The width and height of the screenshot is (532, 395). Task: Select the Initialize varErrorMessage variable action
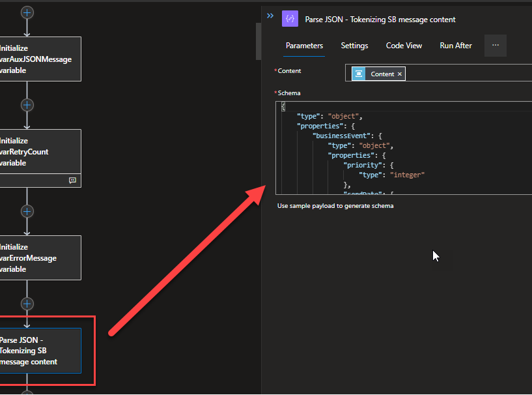pos(40,257)
